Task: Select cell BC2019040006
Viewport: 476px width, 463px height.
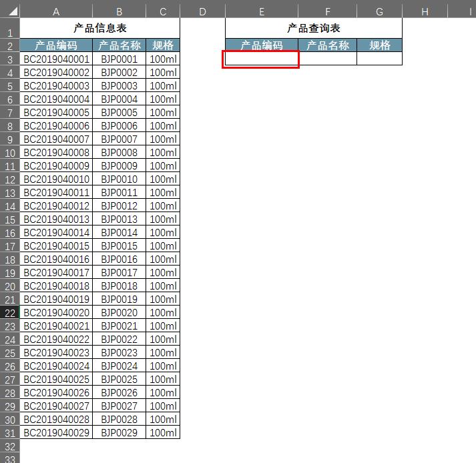Action: tap(56, 125)
